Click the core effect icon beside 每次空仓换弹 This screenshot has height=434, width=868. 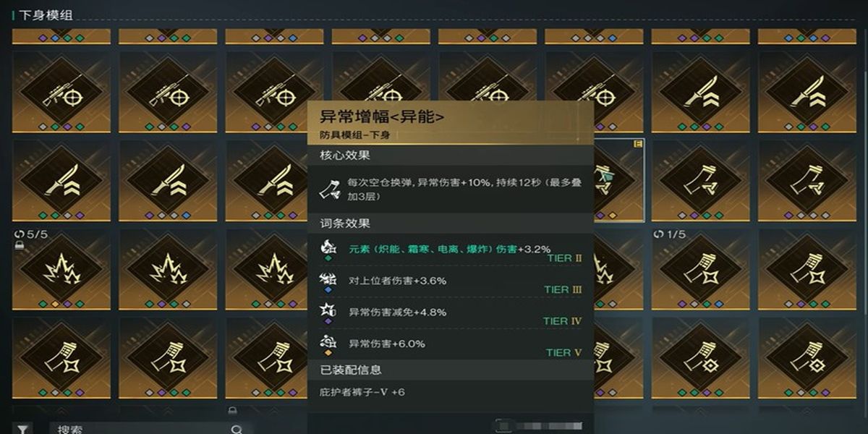coord(328,188)
